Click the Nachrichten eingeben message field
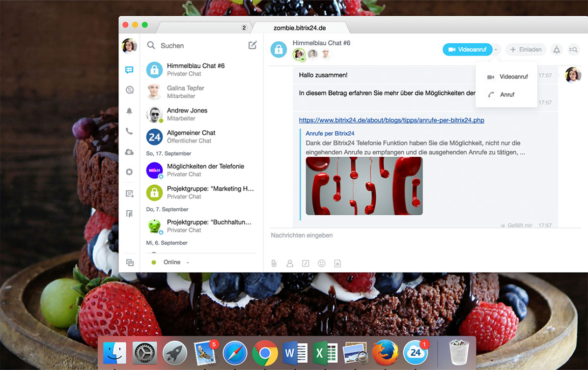The image size is (588, 370). tap(425, 235)
